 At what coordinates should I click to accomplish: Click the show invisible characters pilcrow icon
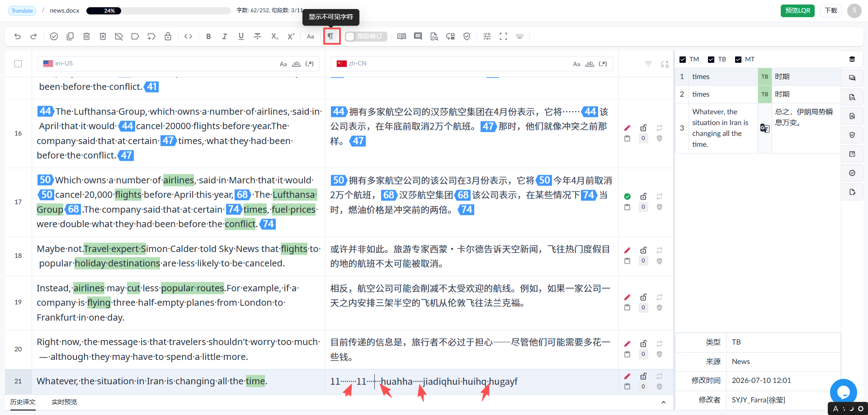coord(331,36)
